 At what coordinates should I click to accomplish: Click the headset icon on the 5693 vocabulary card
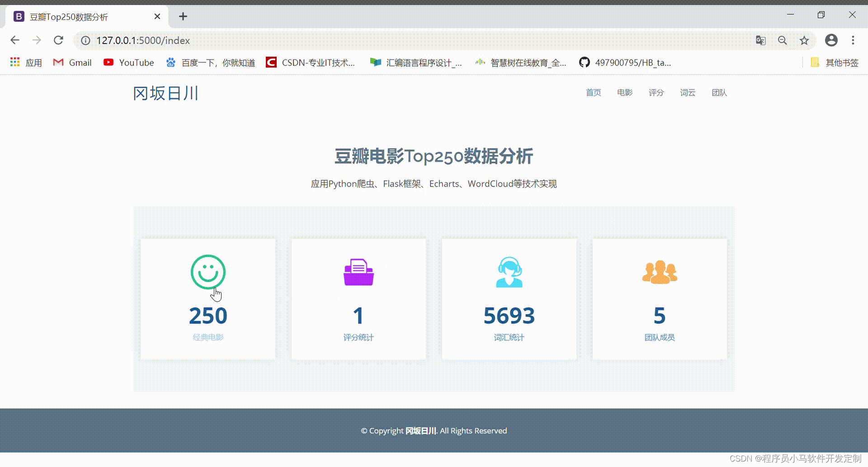(509, 272)
